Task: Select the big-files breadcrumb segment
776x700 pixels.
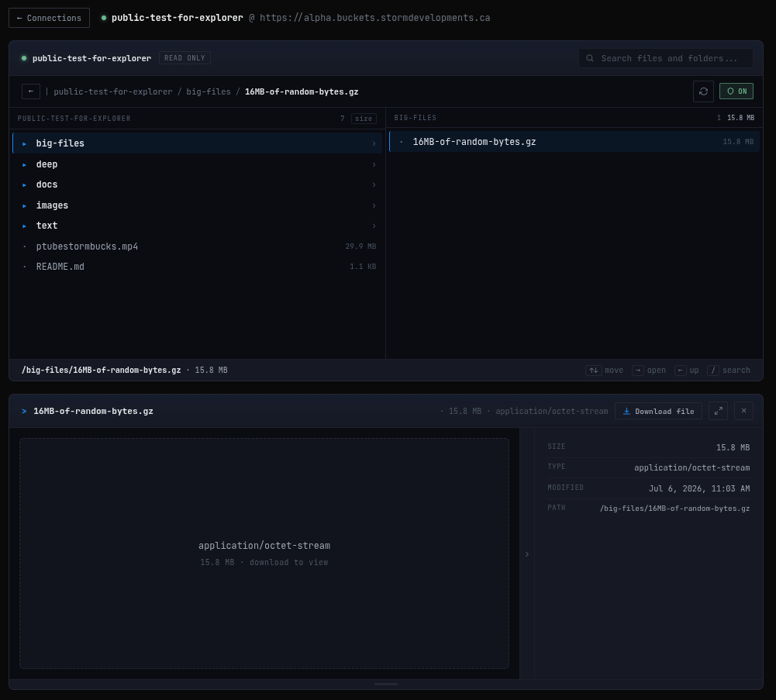Action: [209, 92]
